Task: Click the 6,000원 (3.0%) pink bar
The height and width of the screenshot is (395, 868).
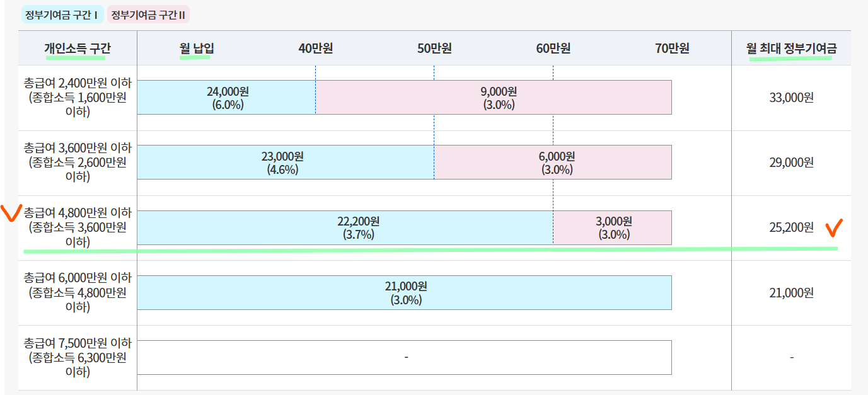Action: tap(553, 163)
